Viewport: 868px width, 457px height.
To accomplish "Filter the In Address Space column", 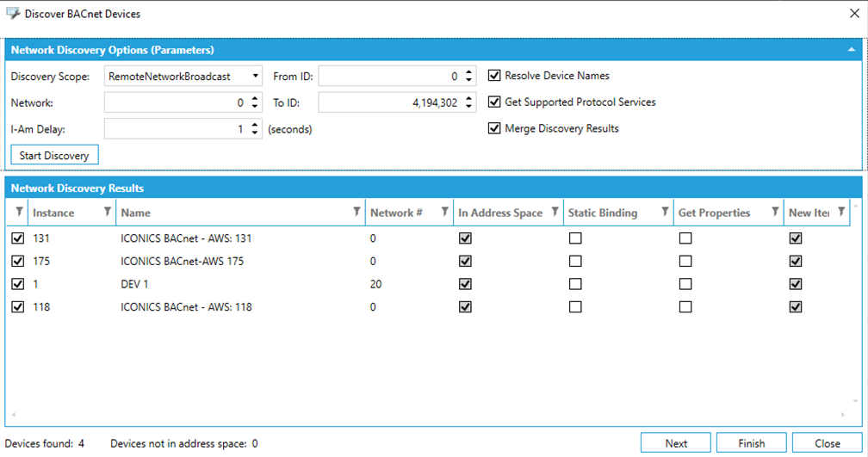I will click(x=555, y=212).
